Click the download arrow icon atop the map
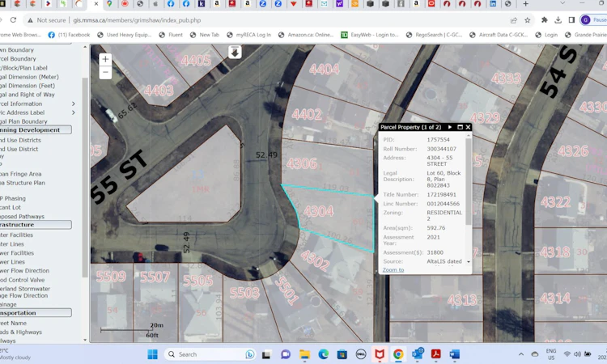Image resolution: width=607 pixels, height=364 pixels. pos(235,53)
